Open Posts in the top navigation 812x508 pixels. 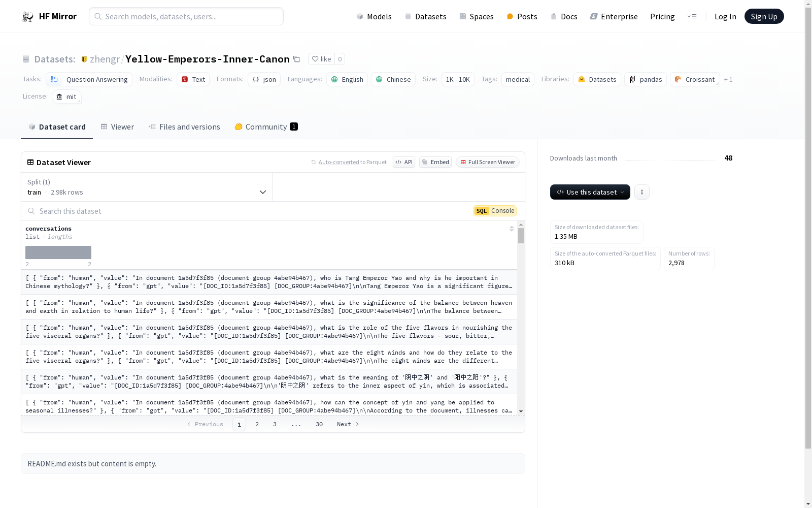[x=522, y=16]
